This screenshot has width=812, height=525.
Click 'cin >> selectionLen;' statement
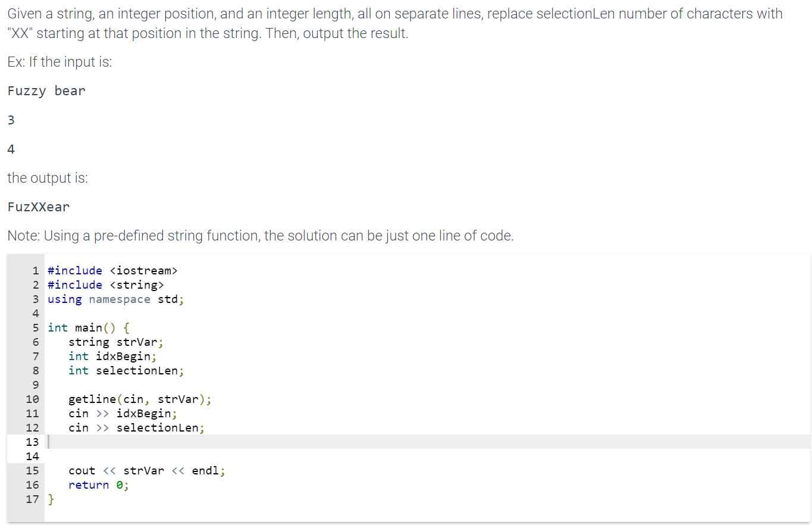click(136, 427)
